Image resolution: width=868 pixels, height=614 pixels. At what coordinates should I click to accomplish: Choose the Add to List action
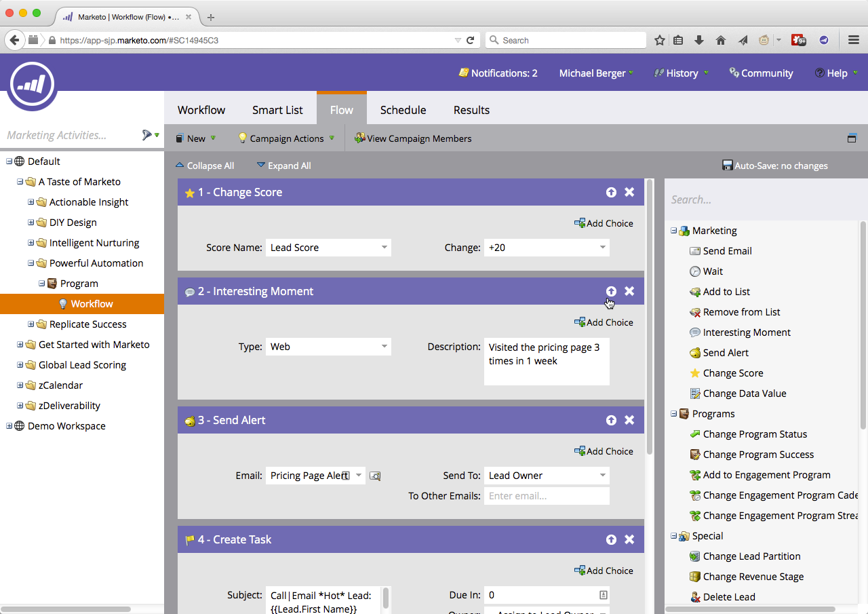coord(728,291)
